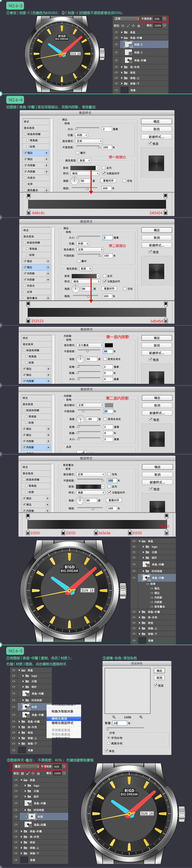The width and height of the screenshot is (192, 868).
Task: Click the logo folder icon in final layers panel
Action: [x=30, y=785]
